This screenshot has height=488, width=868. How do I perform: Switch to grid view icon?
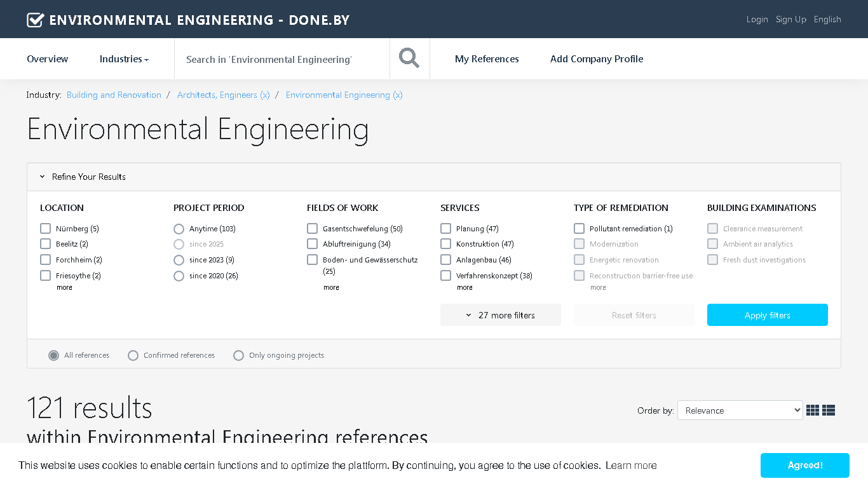click(813, 410)
